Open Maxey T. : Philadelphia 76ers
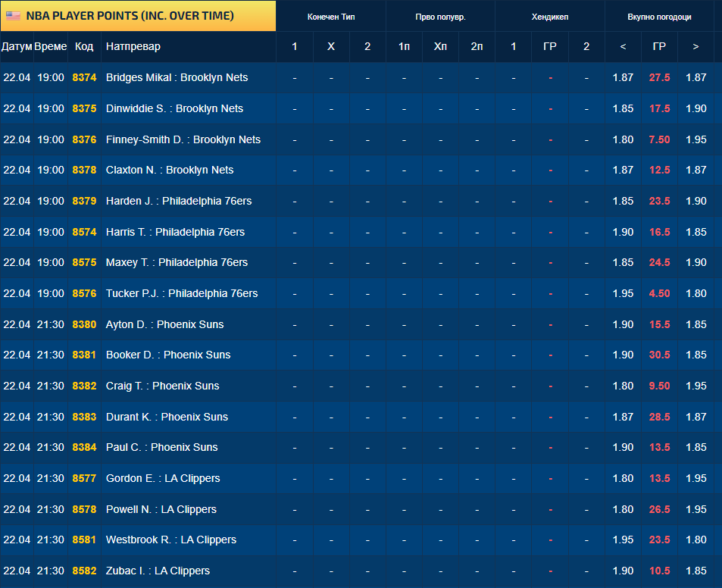Viewport: 722px width, 588px height. click(177, 262)
